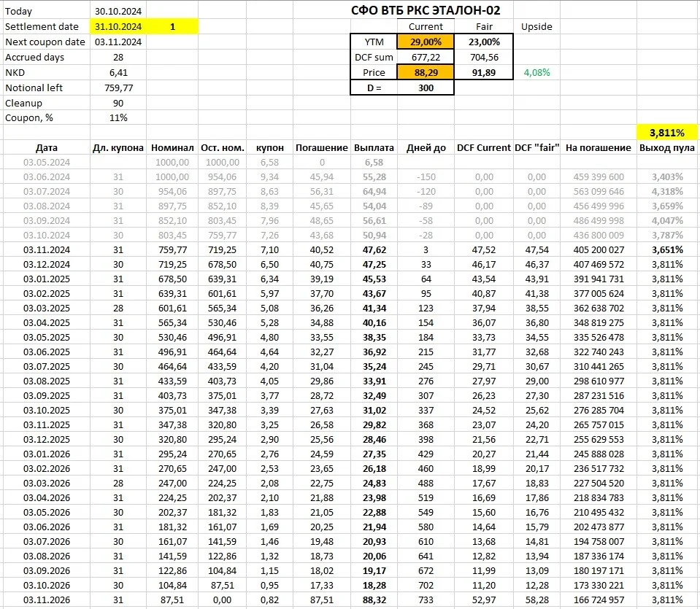Click the orange current Price cell 88,29

(426, 72)
